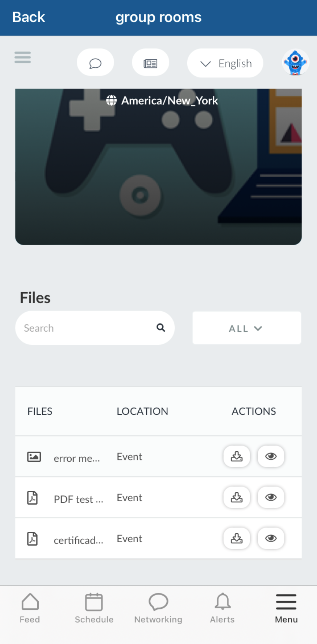Viewport: 317px width, 644px height.
Task: Open the hamburger sidebar menu icon
Action: (x=22, y=57)
